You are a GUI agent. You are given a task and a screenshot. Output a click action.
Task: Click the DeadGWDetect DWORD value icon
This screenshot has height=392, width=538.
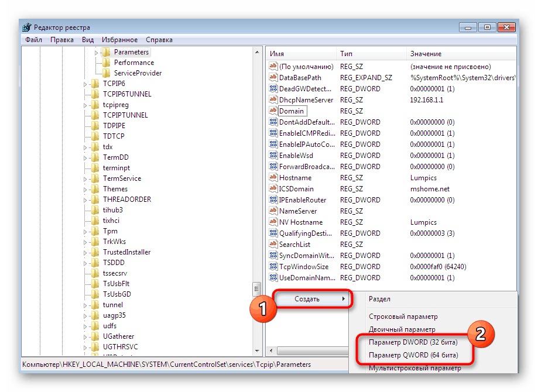[x=273, y=88]
